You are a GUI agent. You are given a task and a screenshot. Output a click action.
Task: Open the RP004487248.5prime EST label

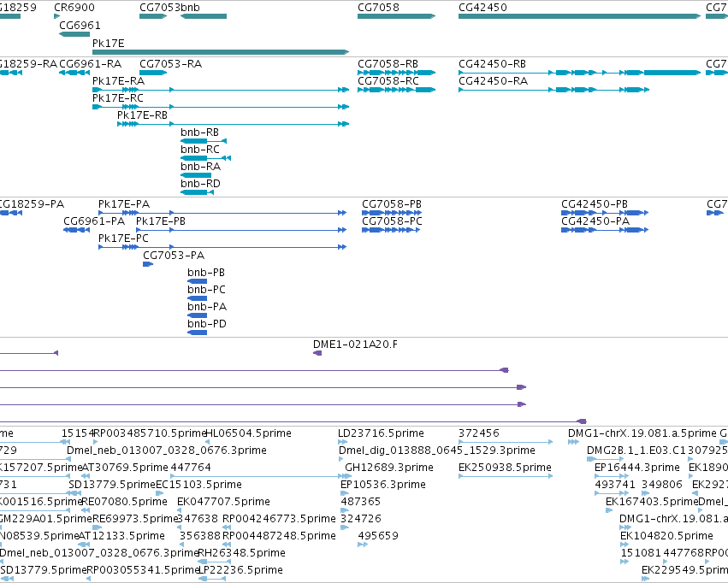[x=279, y=536]
